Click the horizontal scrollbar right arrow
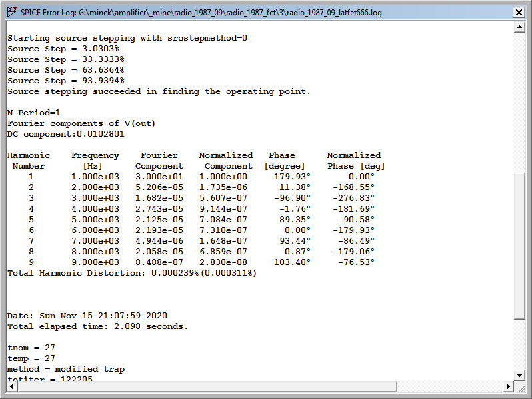The height and width of the screenshot is (399, 532). 508,386
